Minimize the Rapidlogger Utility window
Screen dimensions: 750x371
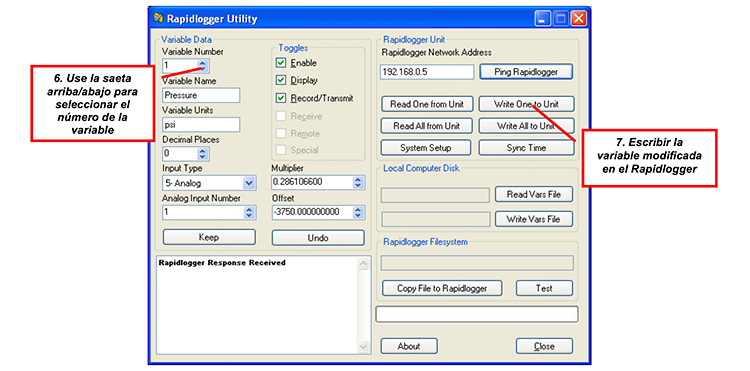click(x=542, y=19)
